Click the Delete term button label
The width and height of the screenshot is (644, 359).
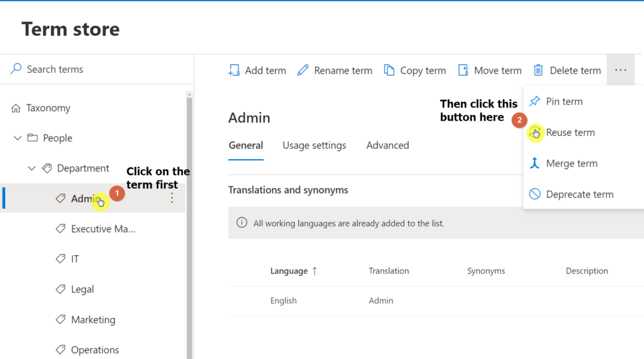point(575,70)
